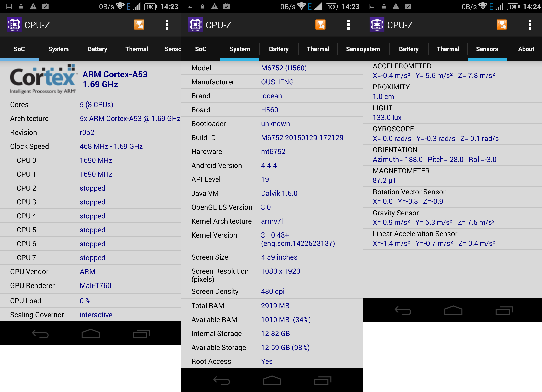Image resolution: width=542 pixels, height=392 pixels.
Task: Tap the Scaling Governor 'interactive' value
Action: [96, 315]
